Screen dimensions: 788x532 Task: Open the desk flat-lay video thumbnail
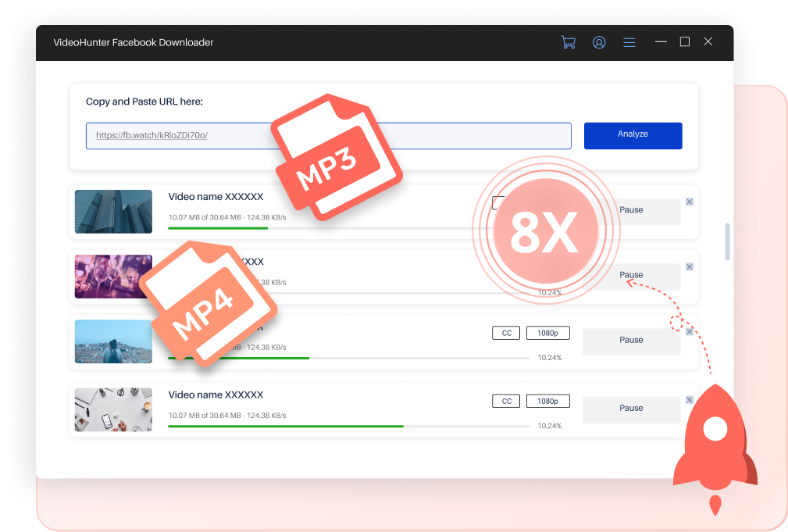[x=113, y=409]
